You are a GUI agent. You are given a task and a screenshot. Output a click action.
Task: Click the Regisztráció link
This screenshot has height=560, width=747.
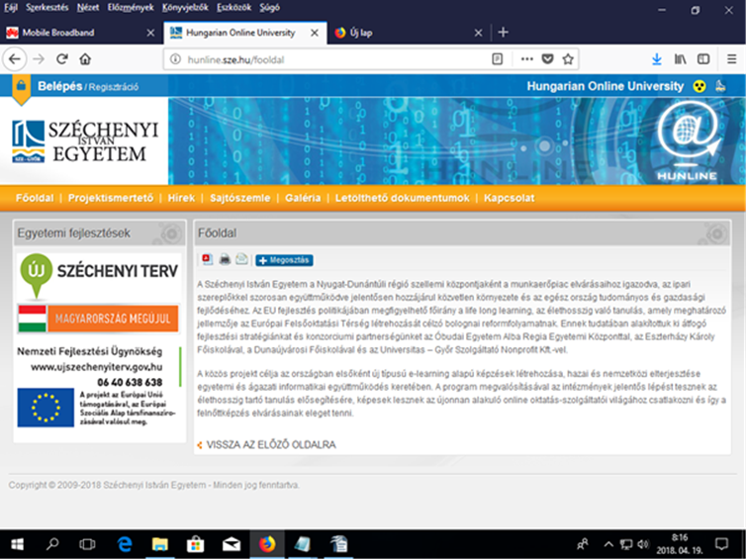click(114, 87)
